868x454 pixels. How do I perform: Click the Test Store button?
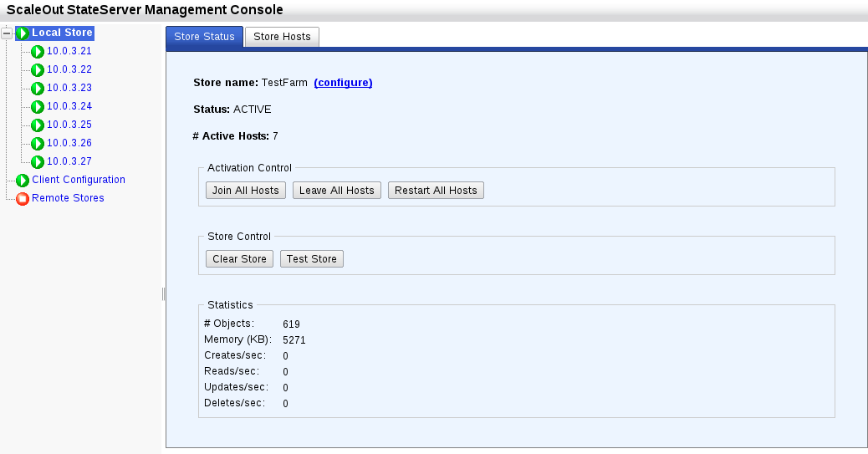312,259
